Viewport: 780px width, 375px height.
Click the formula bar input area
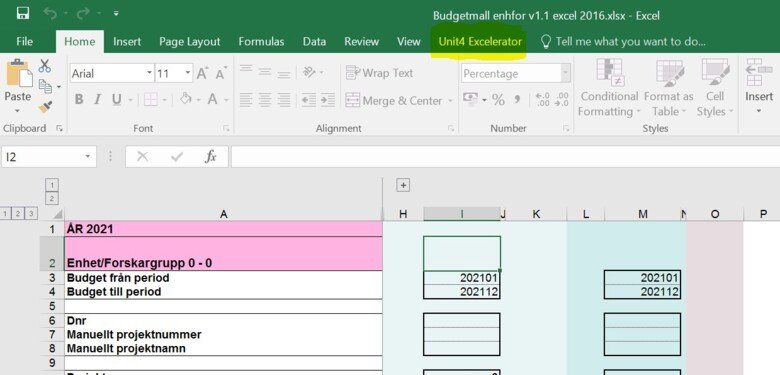click(x=505, y=157)
